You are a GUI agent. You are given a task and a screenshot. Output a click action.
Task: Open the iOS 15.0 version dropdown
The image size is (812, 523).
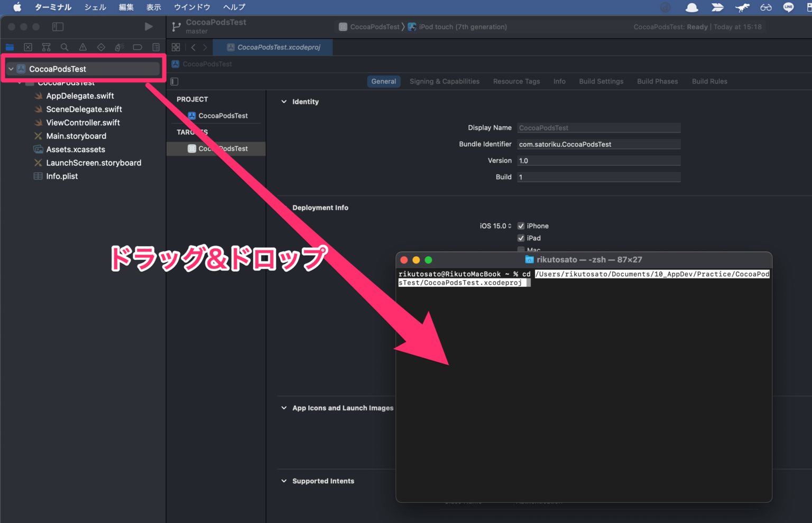pyautogui.click(x=495, y=226)
